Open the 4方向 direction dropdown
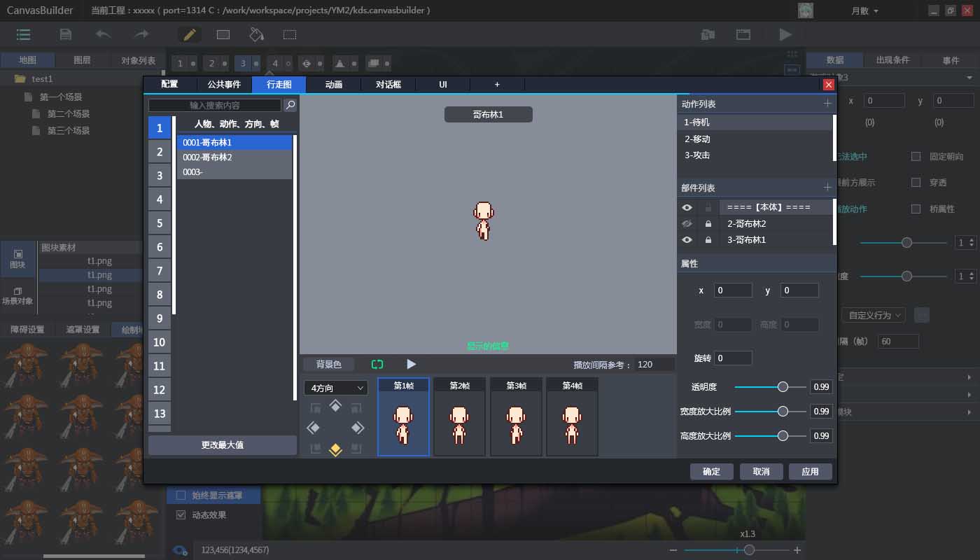The height and width of the screenshot is (560, 980). tap(336, 388)
